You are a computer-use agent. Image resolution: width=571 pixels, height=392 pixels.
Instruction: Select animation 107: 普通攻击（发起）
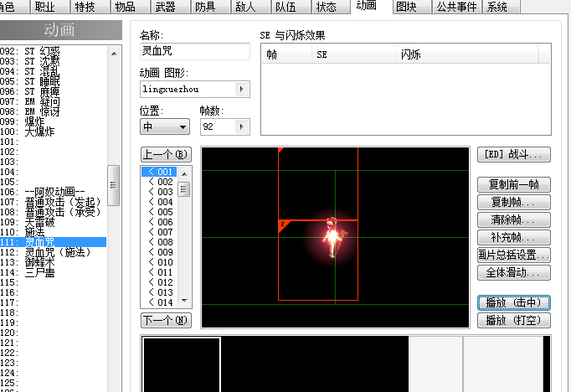tap(54, 202)
